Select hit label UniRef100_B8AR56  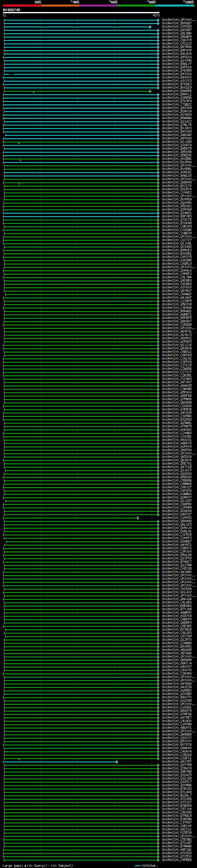pyautogui.click(x=177, y=91)
